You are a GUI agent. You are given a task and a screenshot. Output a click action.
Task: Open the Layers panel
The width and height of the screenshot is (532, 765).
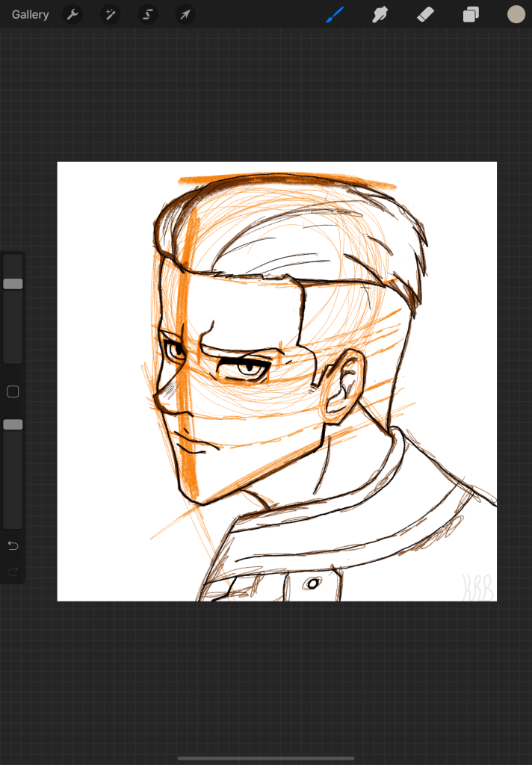[471, 14]
